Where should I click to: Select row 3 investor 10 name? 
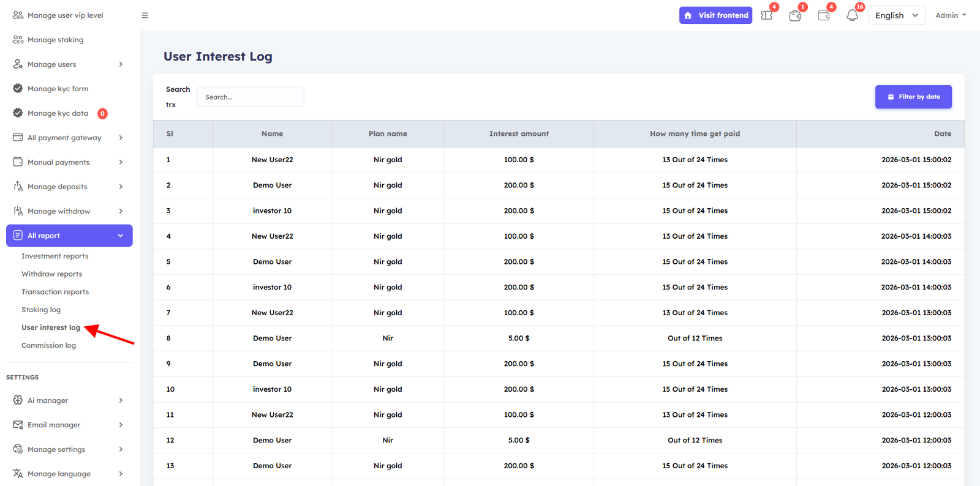click(x=272, y=211)
